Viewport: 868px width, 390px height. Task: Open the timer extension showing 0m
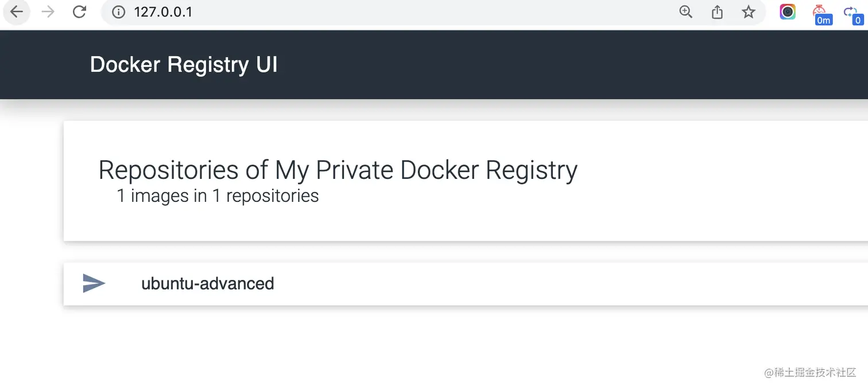tap(821, 14)
